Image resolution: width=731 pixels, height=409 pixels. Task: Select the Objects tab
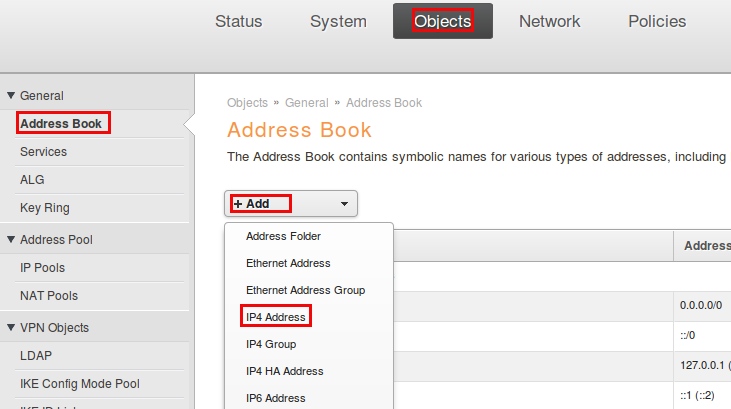point(442,21)
